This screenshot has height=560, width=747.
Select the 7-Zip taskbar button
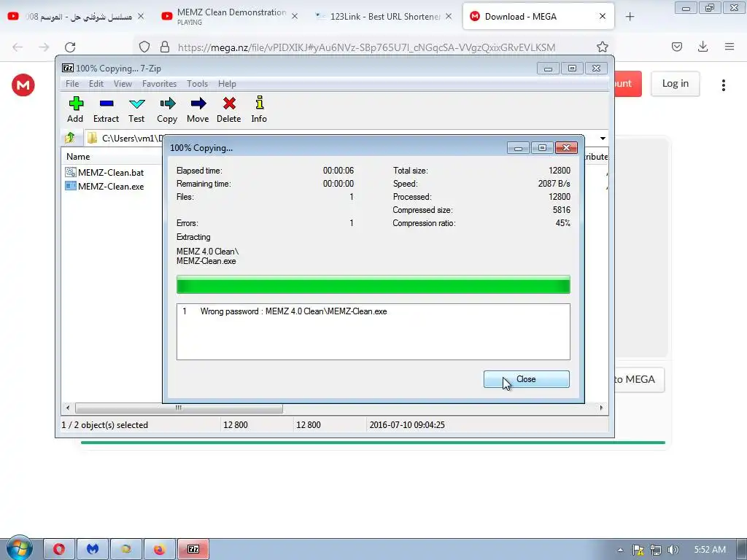click(193, 549)
